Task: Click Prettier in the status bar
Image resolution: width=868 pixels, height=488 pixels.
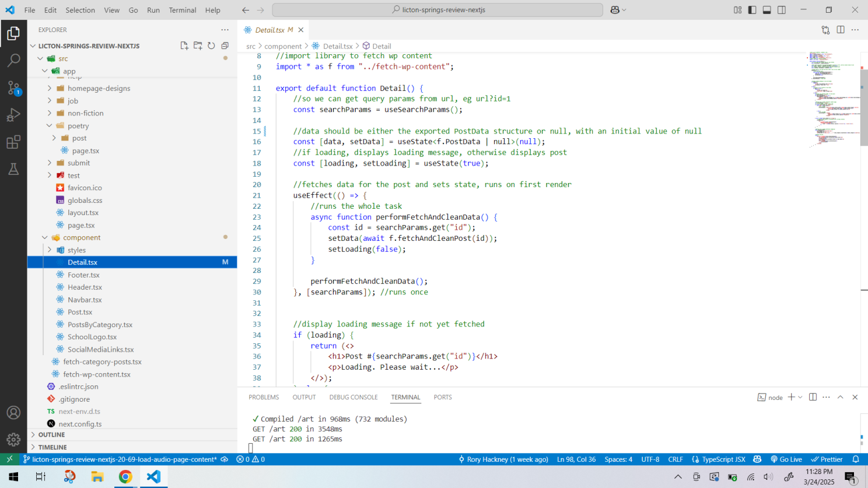Action: [827, 459]
